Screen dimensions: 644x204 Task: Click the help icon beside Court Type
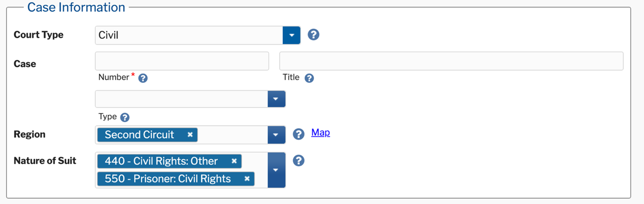[x=313, y=35]
